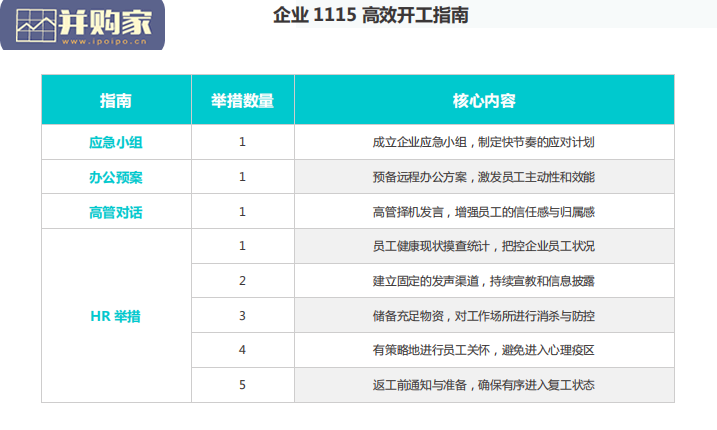This screenshot has width=717, height=430.
Task: Click text 成立企业应急小组，制定快节奏的应对计划
Action: 484,142
